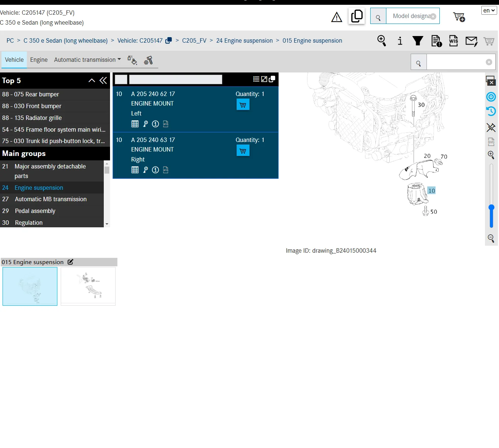The height and width of the screenshot is (448, 499).
Task: Open the warning triangle notifications
Action: [x=337, y=17]
